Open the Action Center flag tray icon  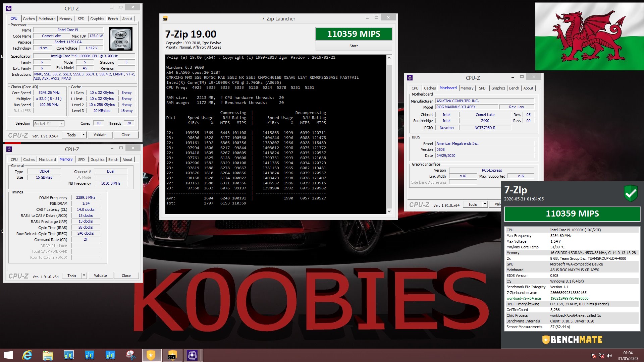593,356
